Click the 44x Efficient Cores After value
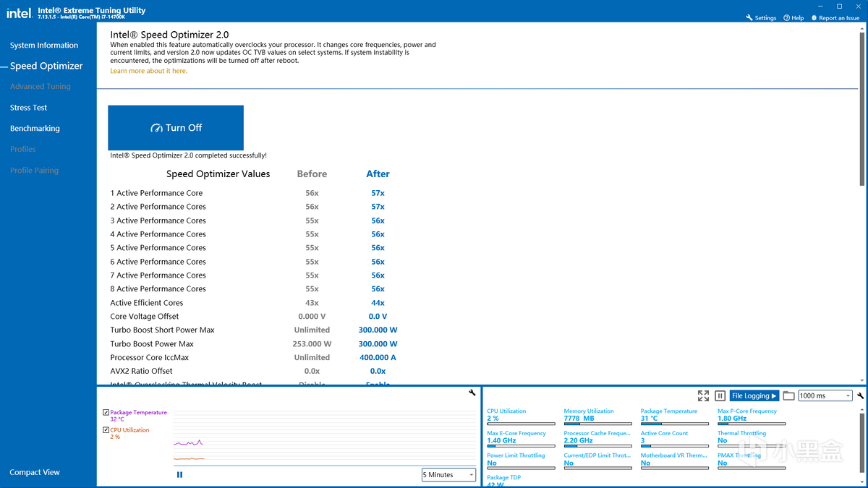 [378, 303]
